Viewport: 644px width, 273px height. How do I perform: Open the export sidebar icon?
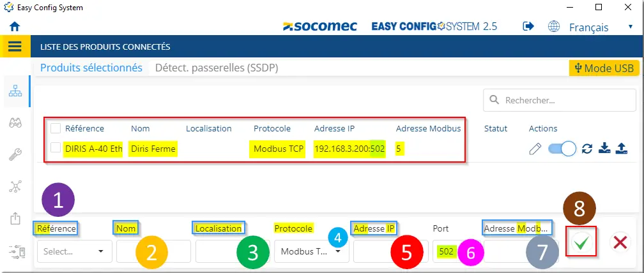[x=15, y=219]
